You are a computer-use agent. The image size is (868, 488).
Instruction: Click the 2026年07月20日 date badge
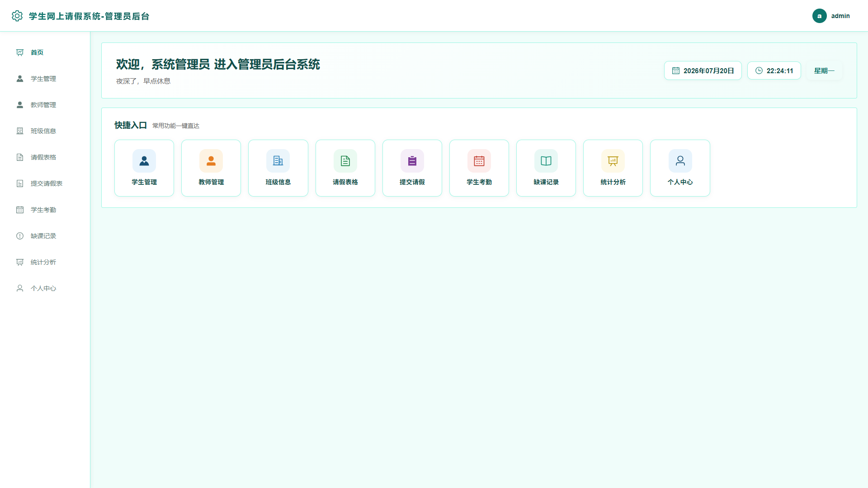coord(703,70)
